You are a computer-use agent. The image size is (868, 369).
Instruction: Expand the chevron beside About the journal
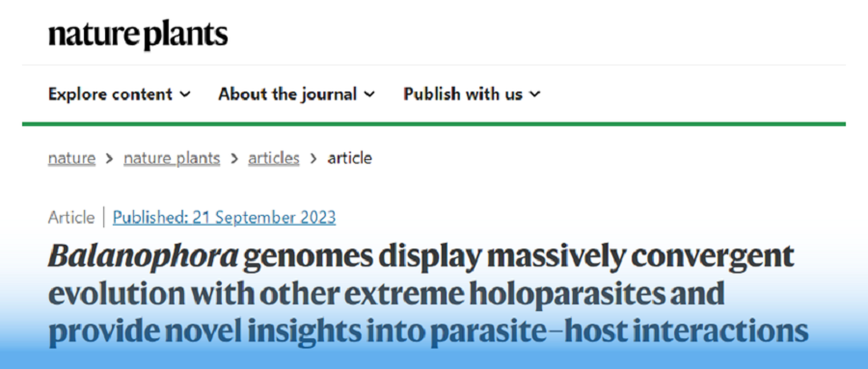[369, 94]
